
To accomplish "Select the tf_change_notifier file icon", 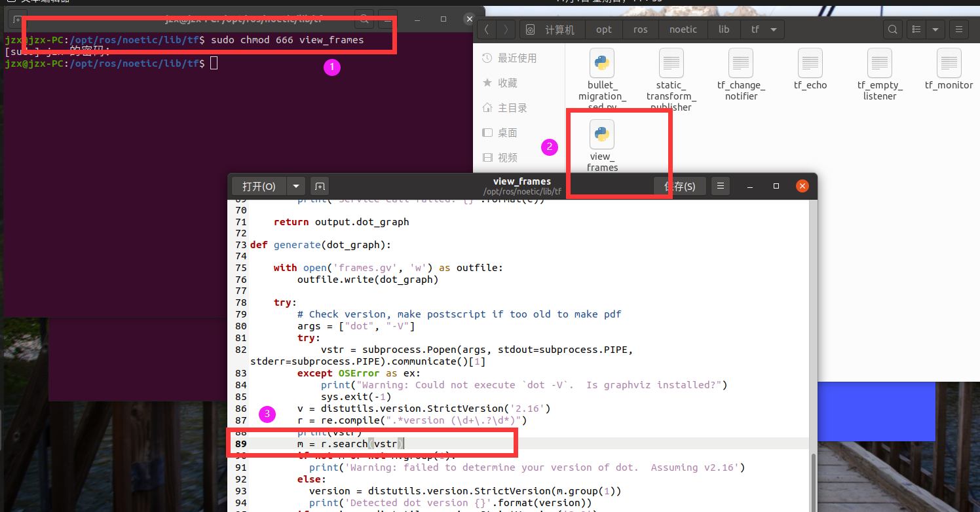I will click(x=741, y=63).
